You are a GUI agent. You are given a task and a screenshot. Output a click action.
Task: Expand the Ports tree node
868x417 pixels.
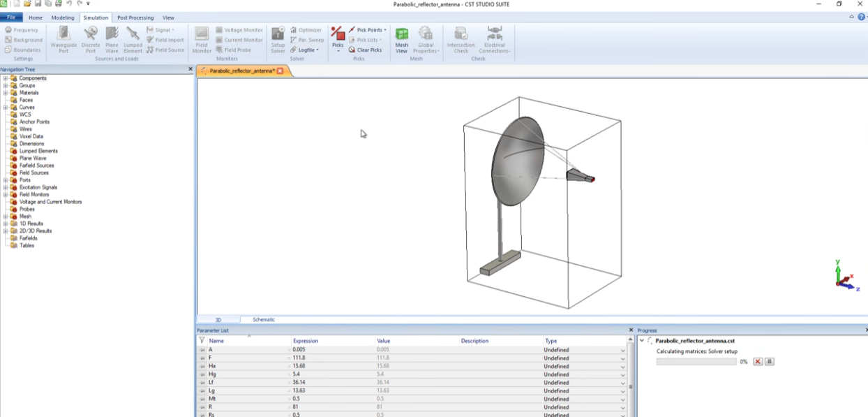click(x=6, y=180)
